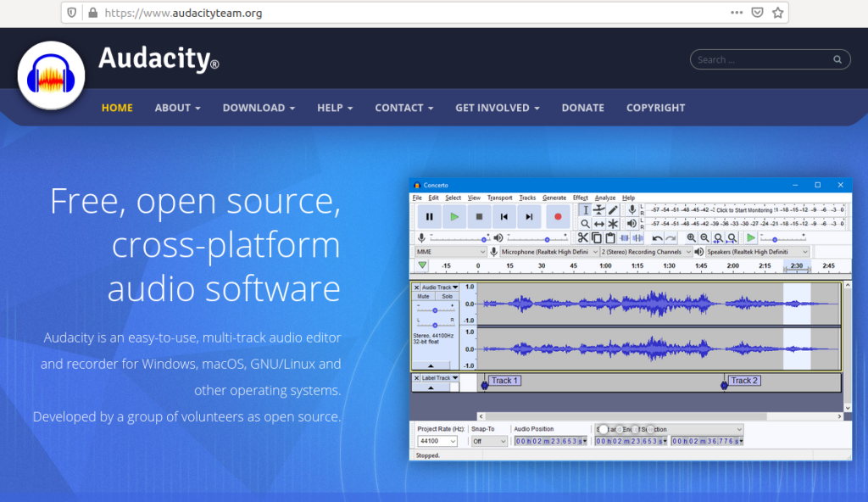
Task: Open the DOWNLOAD navigation menu
Action: pyautogui.click(x=259, y=108)
